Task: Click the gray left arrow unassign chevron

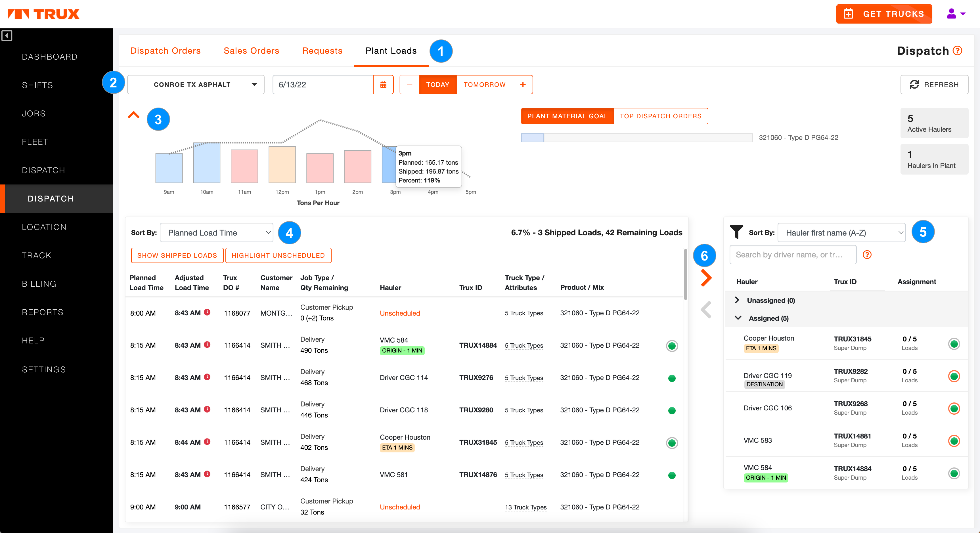Action: click(706, 310)
